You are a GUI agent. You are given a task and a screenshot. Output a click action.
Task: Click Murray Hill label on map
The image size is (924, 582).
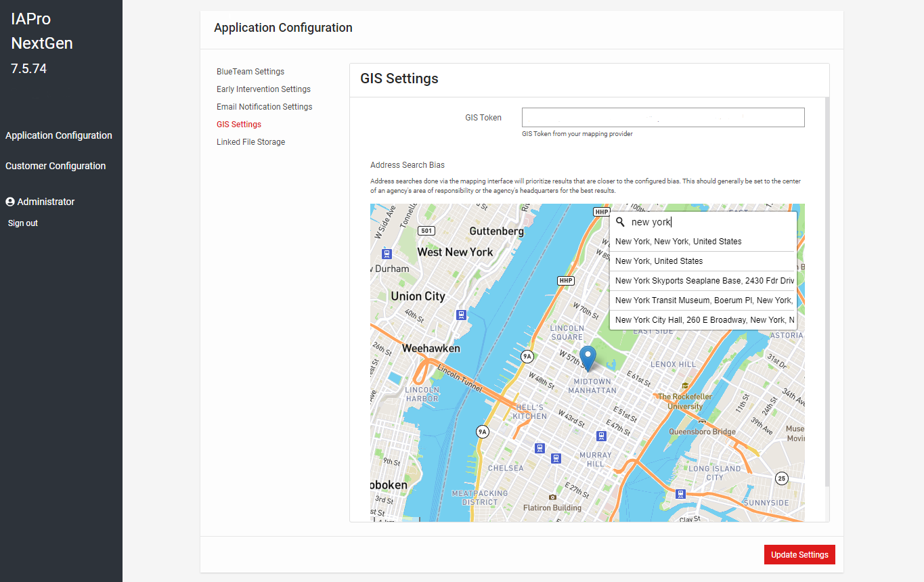[596, 460]
